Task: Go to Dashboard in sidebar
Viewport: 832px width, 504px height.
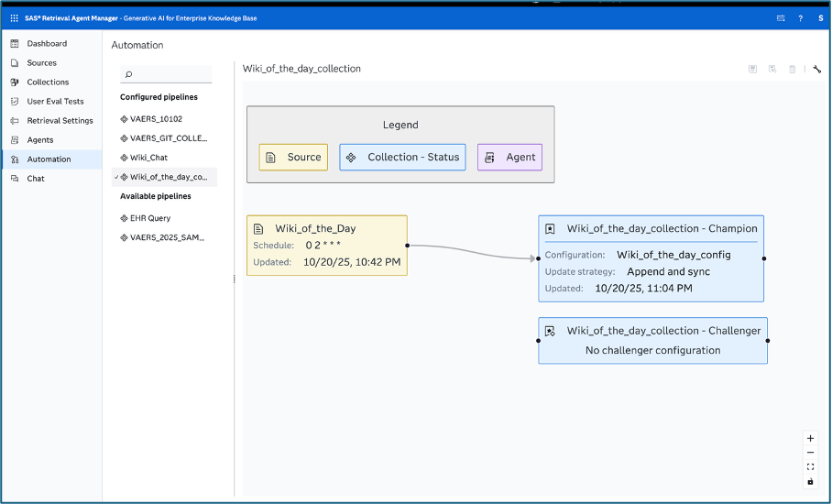Action: pyautogui.click(x=51, y=43)
